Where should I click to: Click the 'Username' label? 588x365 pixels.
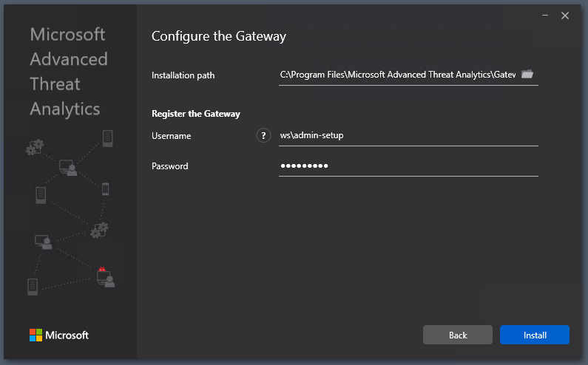[172, 136]
